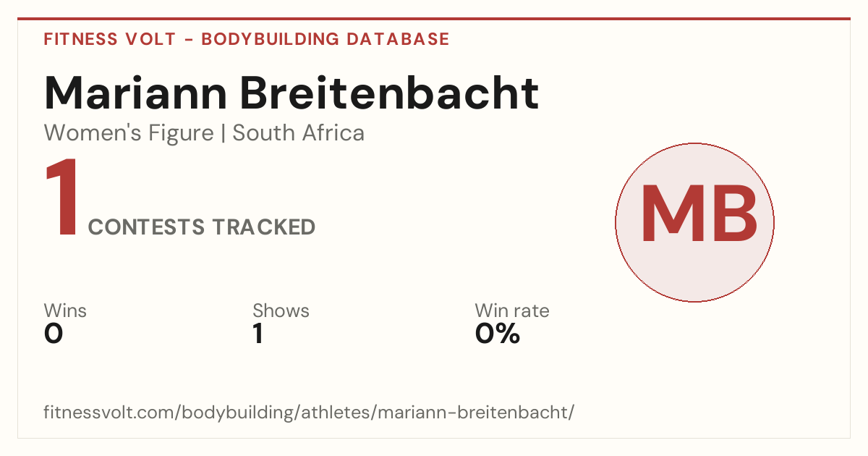The height and width of the screenshot is (456, 868).
Task: Click the Women's Figure category text
Action: 129,133
